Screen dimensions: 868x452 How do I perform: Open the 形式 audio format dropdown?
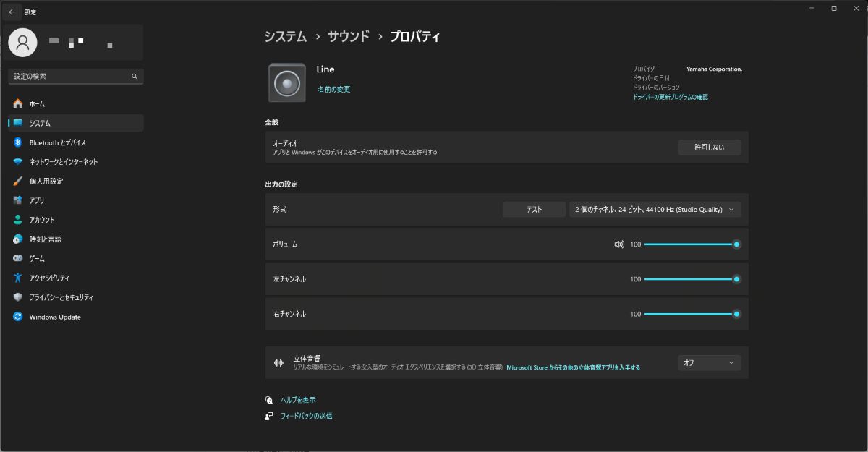[x=655, y=210]
